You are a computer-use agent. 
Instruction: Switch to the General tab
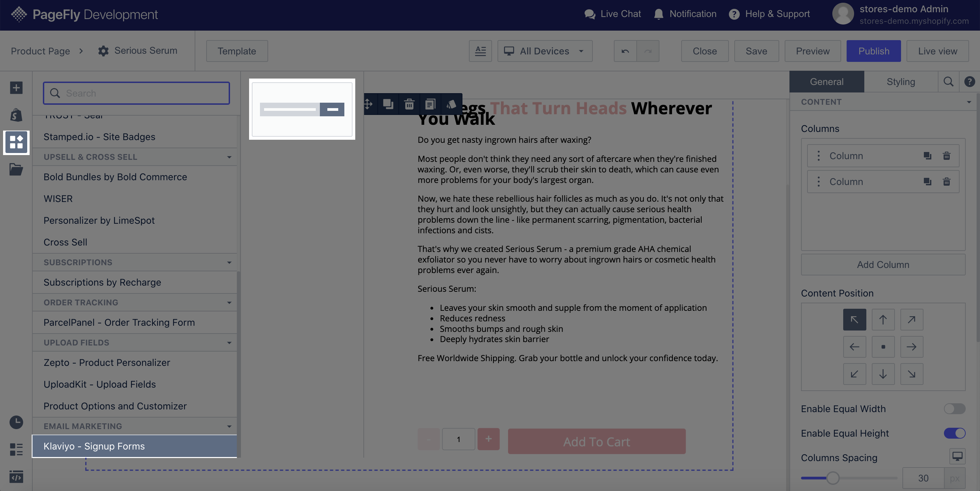click(x=827, y=82)
